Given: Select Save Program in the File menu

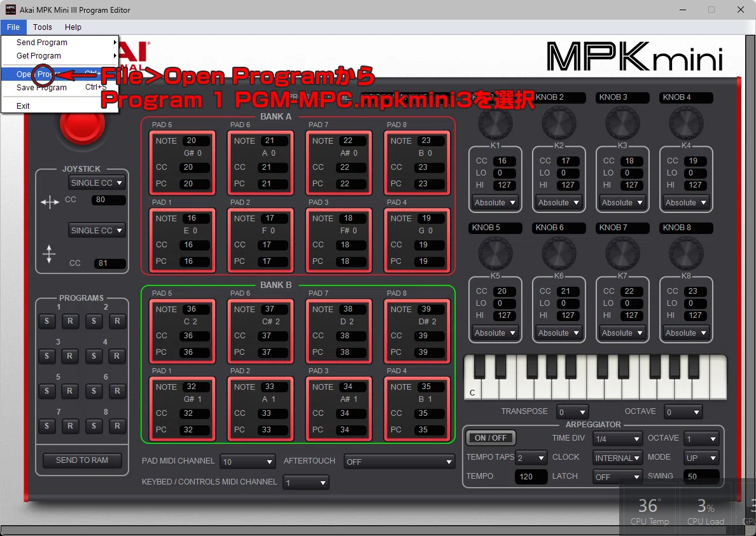Looking at the screenshot, I should [60, 87].
